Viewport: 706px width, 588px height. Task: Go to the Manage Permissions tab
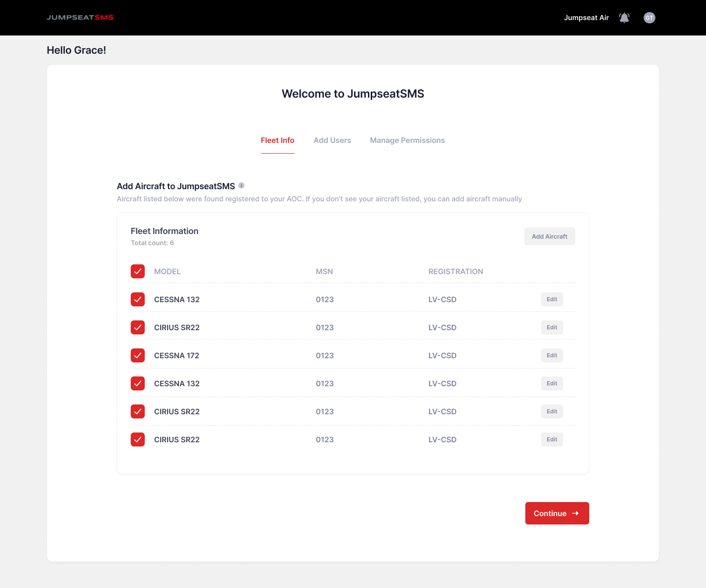point(407,141)
